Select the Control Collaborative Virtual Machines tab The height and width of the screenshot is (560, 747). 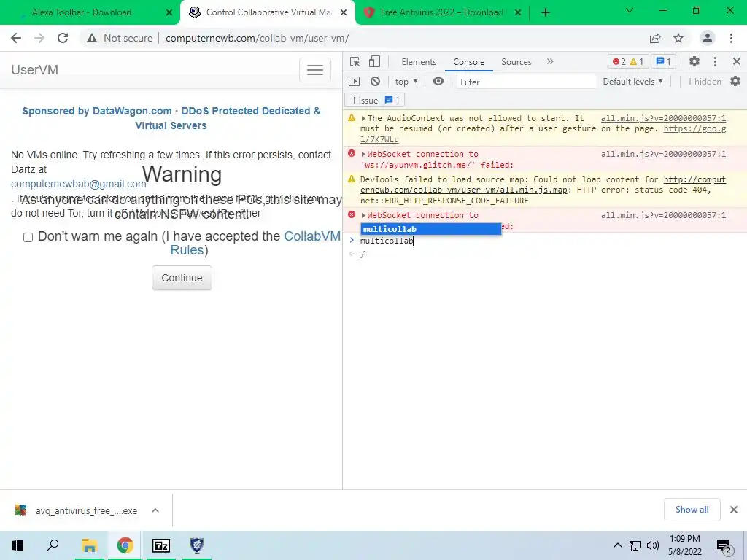pyautogui.click(x=268, y=12)
